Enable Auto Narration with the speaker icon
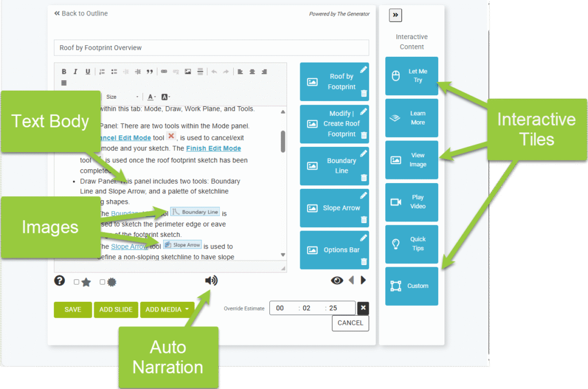 (212, 280)
